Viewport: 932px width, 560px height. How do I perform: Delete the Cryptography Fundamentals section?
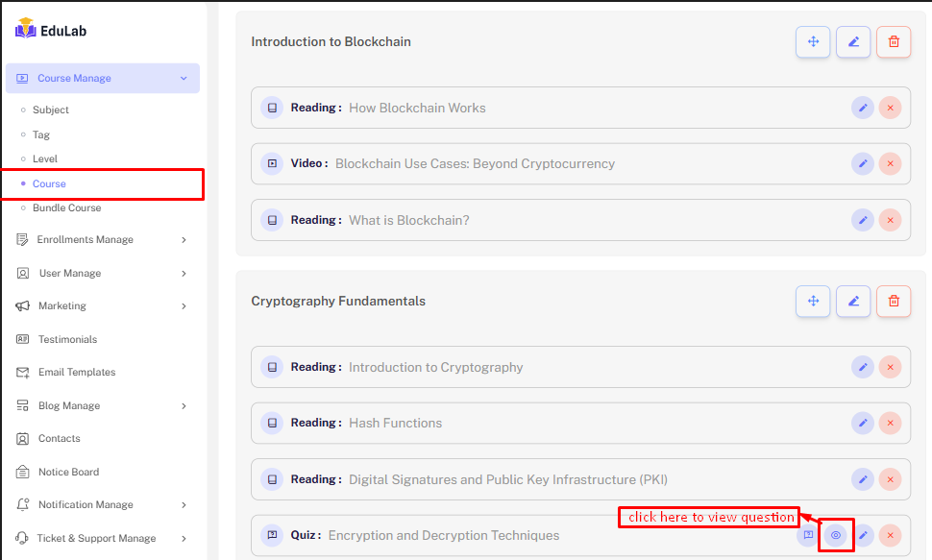coord(894,302)
